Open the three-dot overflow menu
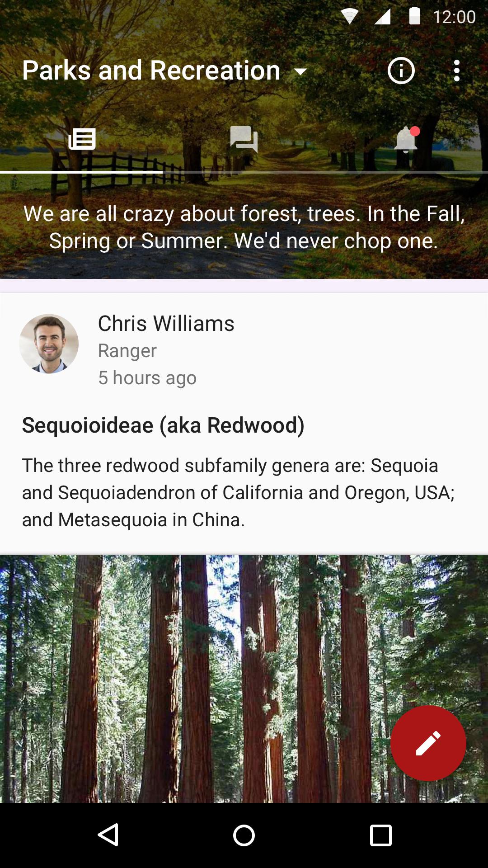 457,71
